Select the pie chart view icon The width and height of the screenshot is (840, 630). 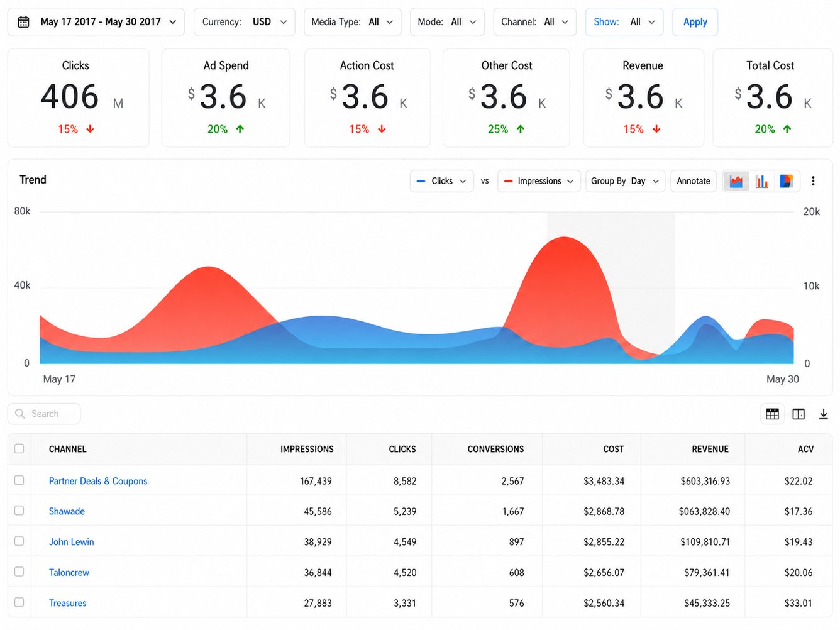787,181
